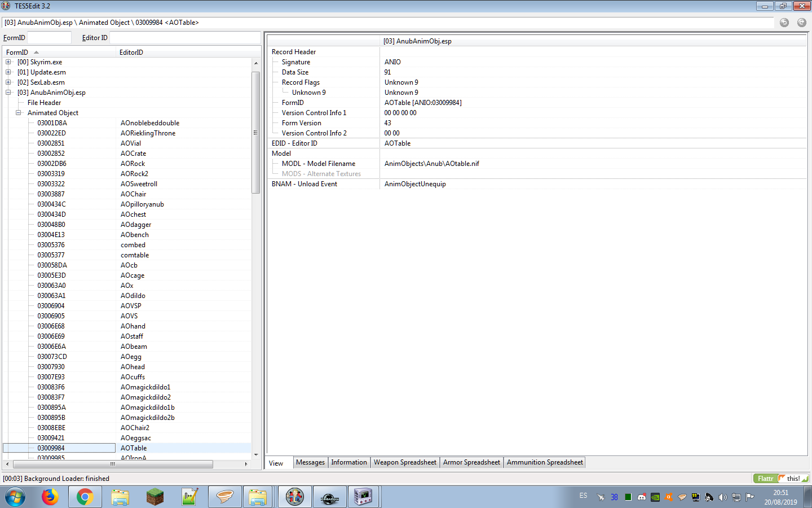Click the MODL Model Filename value cell
Screen dimensions: 812x508
[x=593, y=164]
